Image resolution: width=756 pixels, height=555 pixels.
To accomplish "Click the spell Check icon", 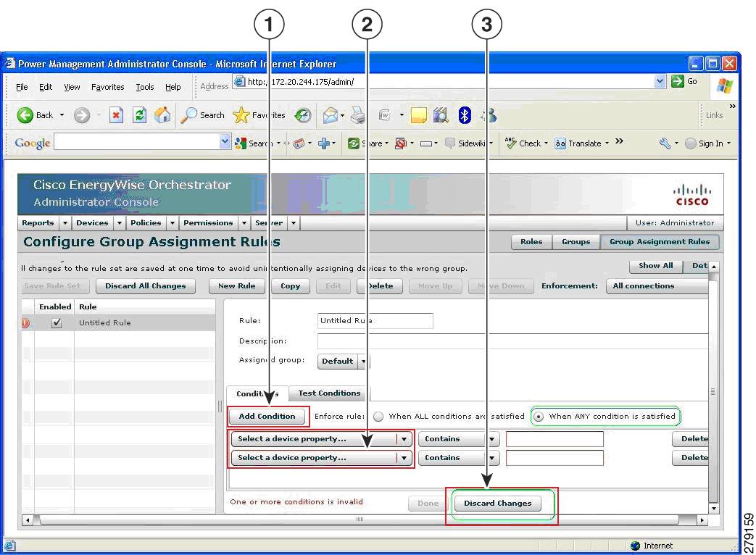I will point(510,143).
